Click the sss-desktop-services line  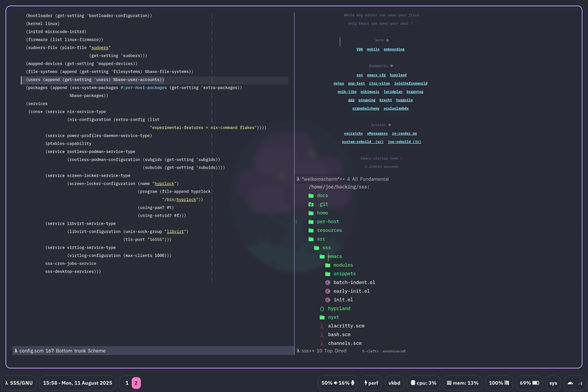pyautogui.click(x=73, y=271)
